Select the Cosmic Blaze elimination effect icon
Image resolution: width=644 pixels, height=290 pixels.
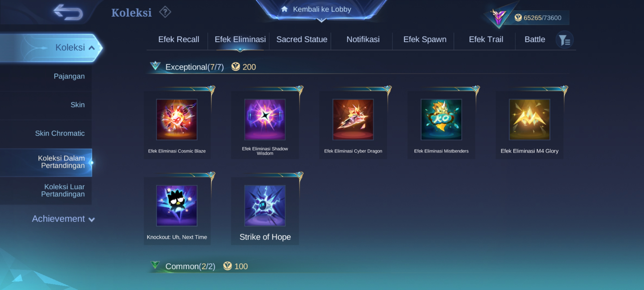coord(177,119)
